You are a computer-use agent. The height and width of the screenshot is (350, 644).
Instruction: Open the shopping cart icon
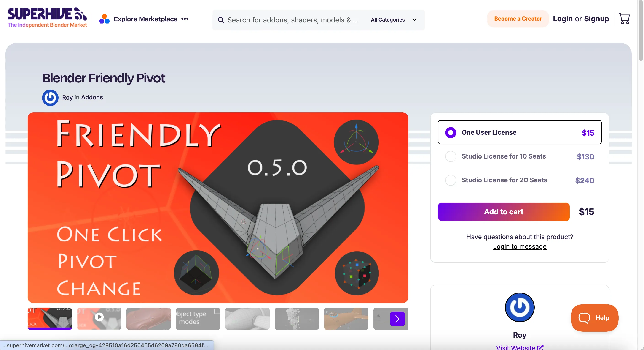pos(624,19)
